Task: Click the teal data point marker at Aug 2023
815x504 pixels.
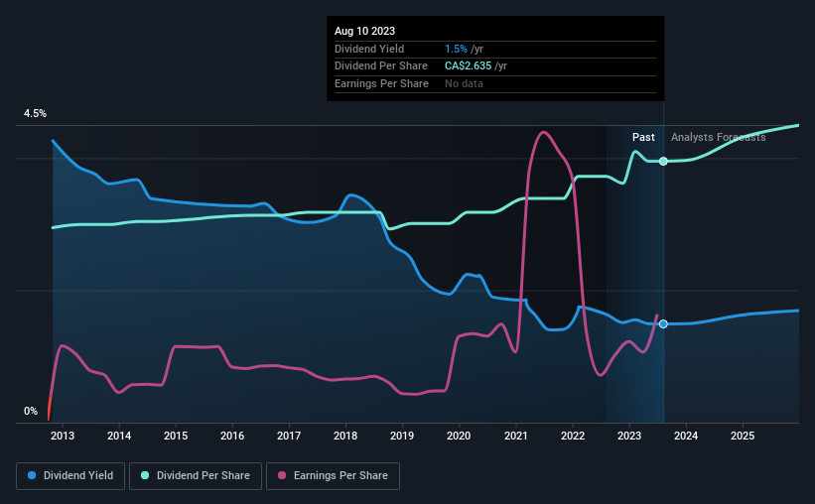Action: coord(663,161)
